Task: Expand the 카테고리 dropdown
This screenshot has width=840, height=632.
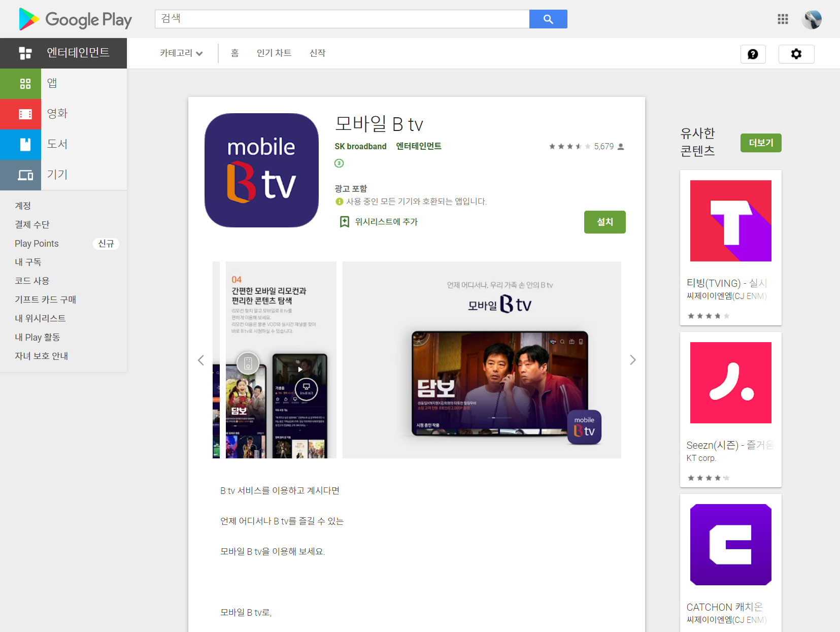Action: (x=181, y=53)
